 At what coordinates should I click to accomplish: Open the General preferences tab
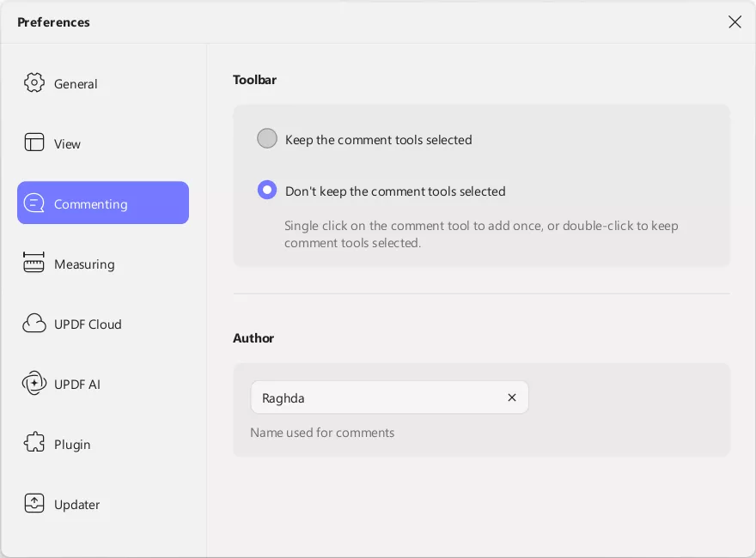click(x=76, y=84)
